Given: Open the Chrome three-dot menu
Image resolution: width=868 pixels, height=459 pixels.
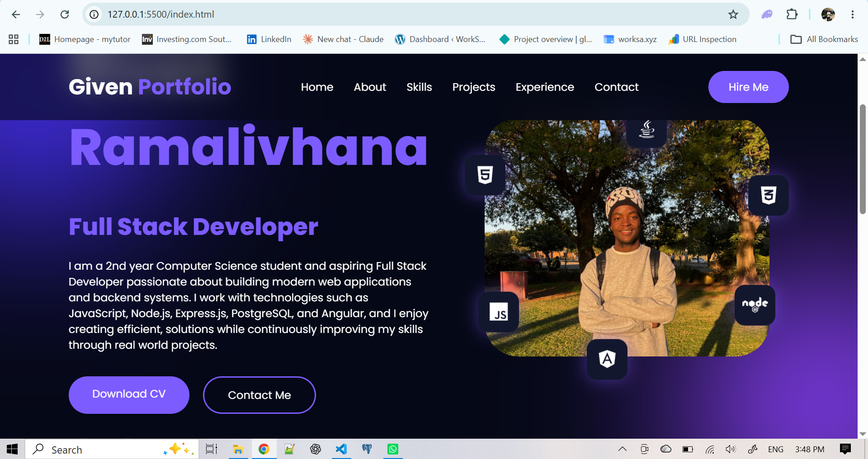Looking at the screenshot, I should [x=853, y=14].
